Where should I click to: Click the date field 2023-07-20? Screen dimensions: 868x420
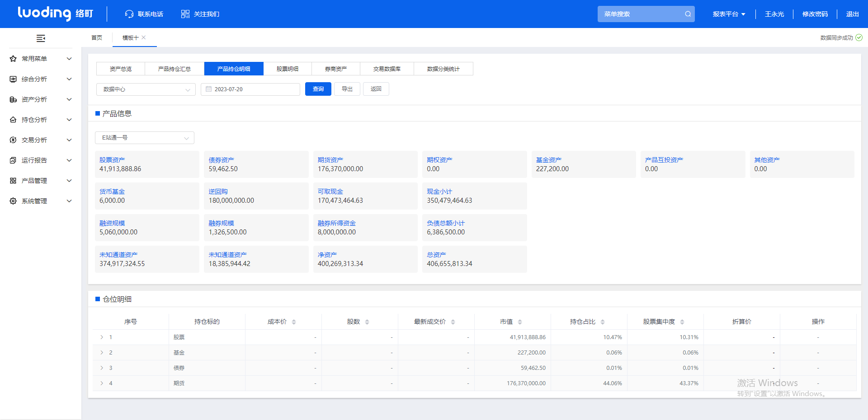[250, 89]
